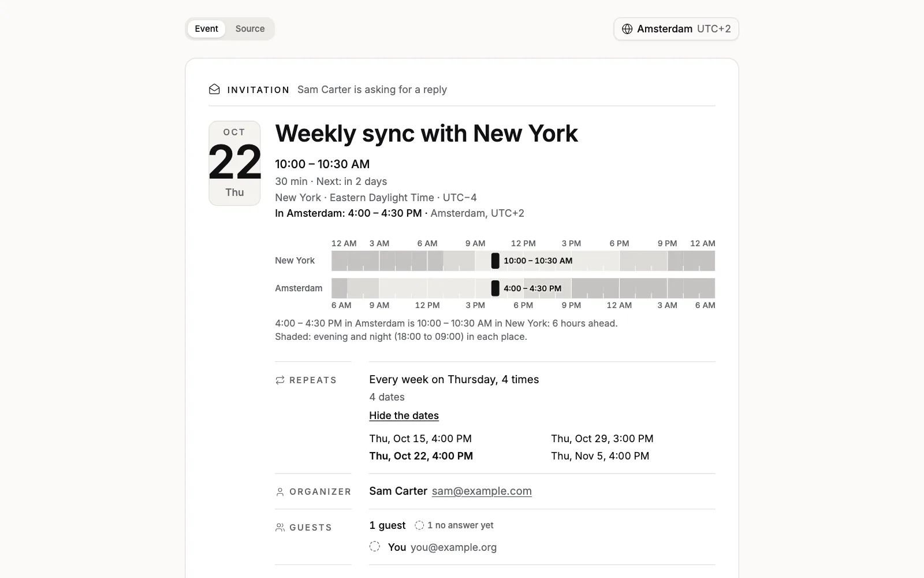Click the person icon beside Organizer

[x=280, y=492]
